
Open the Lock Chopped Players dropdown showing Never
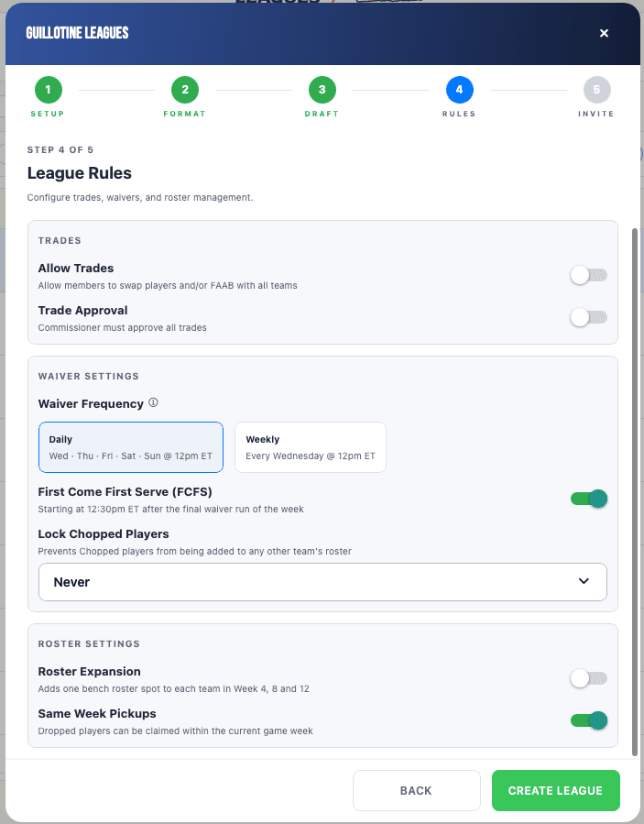(x=322, y=582)
